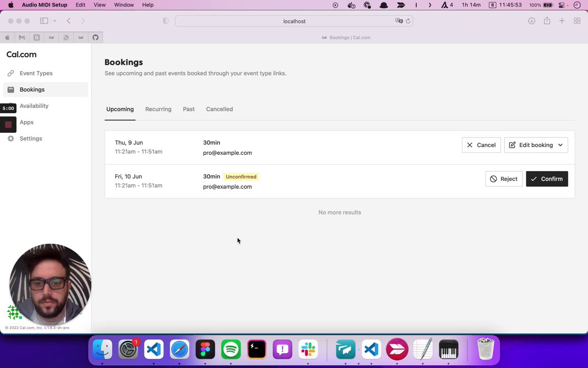Open the Window menu
The width and height of the screenshot is (588, 368).
[124, 5]
